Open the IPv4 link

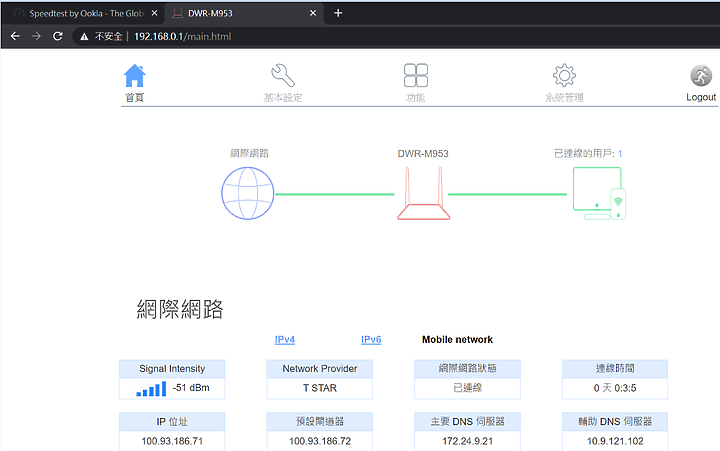285,339
